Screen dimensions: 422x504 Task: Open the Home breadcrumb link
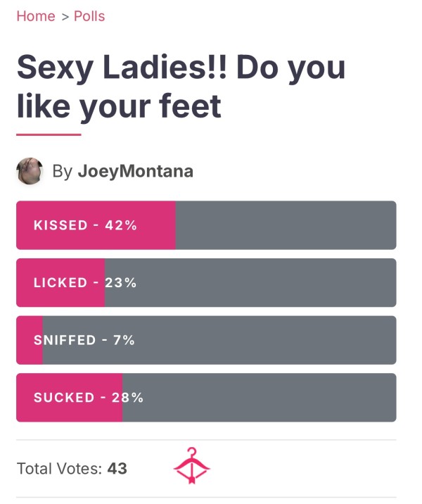[x=36, y=16]
